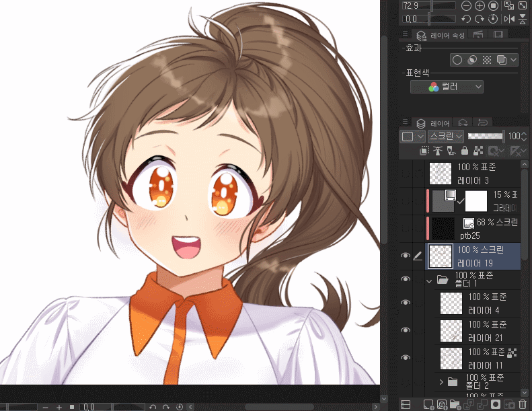
Task: Delete the selected layer trash icon
Action: pyautogui.click(x=523, y=404)
